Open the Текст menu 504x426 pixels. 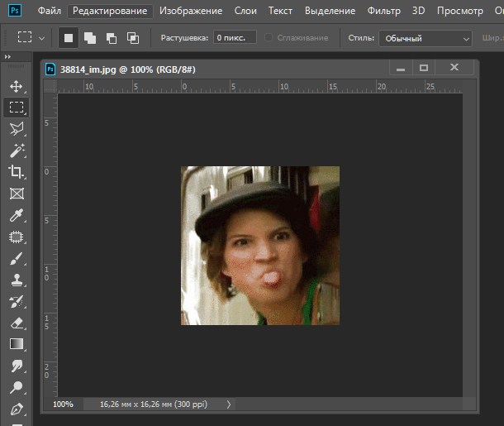coord(280,11)
